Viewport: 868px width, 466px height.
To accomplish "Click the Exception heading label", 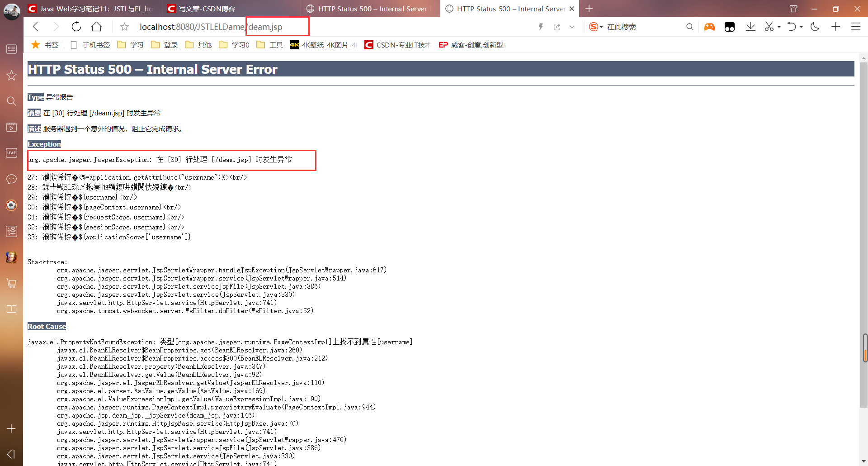I will (44, 144).
